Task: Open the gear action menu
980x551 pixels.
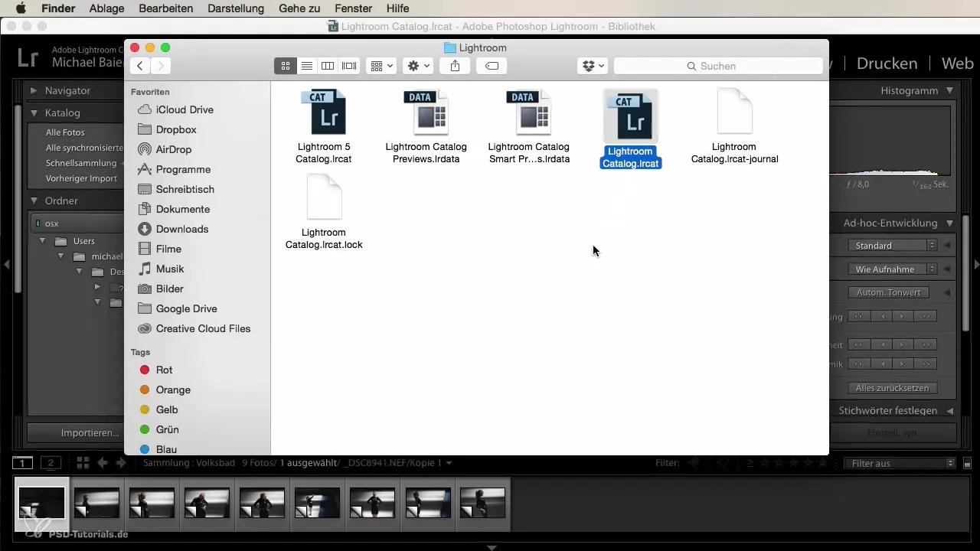Action: click(418, 66)
